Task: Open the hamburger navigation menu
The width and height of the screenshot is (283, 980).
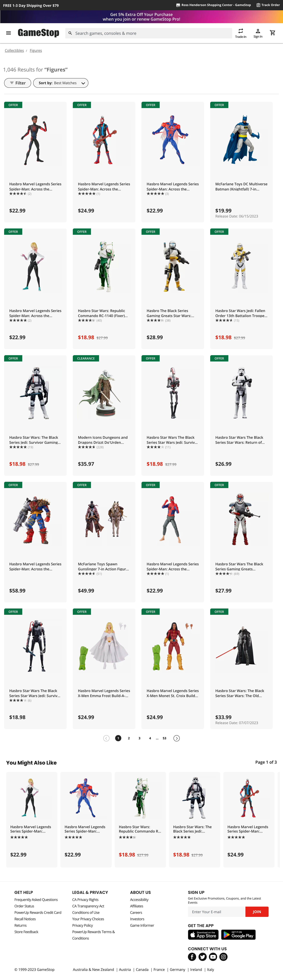Action: coord(8,33)
